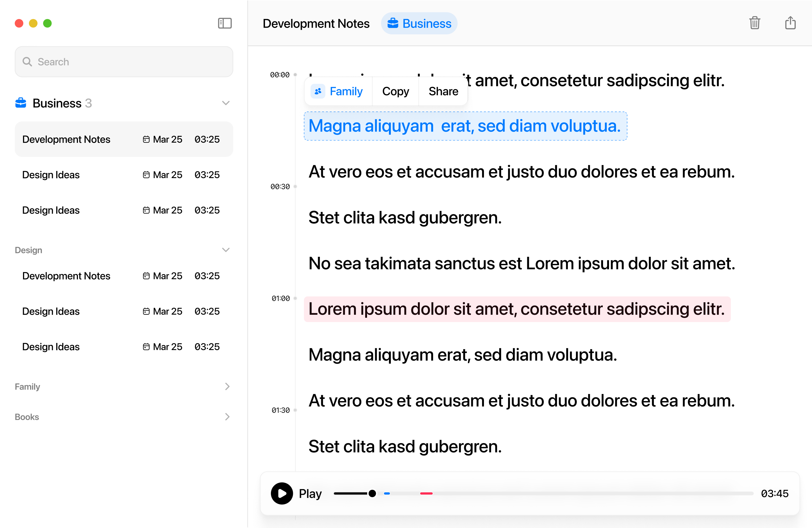Click the blue marker on progress bar
Image resolution: width=812 pixels, height=528 pixels.
coord(387,494)
